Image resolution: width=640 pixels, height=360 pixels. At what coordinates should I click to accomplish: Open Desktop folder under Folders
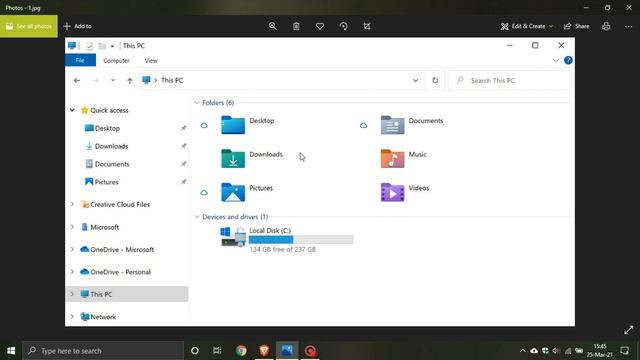[233, 124]
